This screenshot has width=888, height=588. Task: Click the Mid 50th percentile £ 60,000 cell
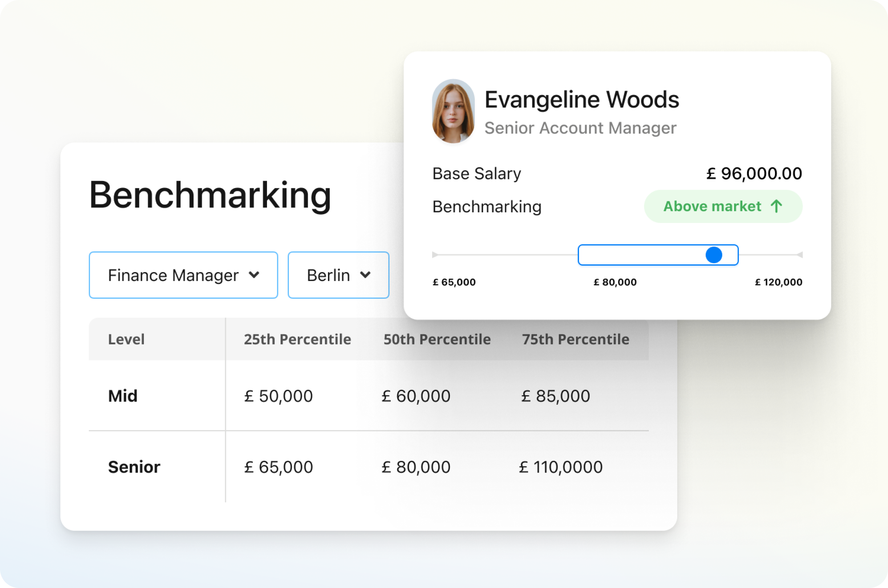click(415, 396)
